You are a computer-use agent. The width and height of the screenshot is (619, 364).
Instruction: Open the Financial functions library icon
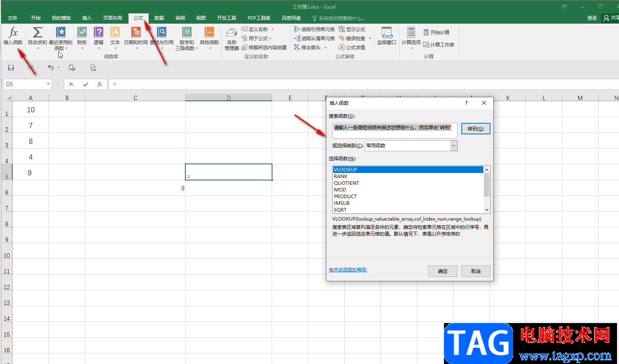tap(82, 38)
